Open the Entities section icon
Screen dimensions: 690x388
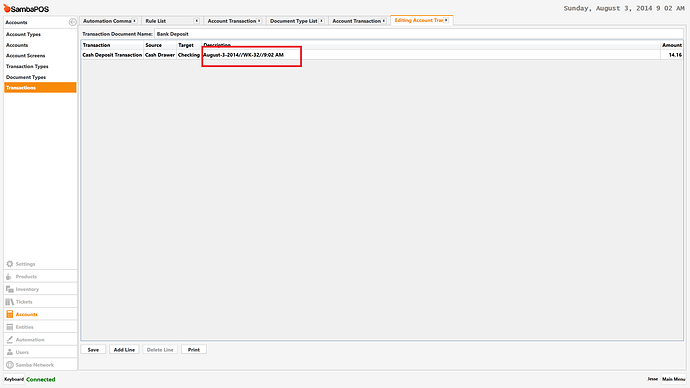(10, 327)
